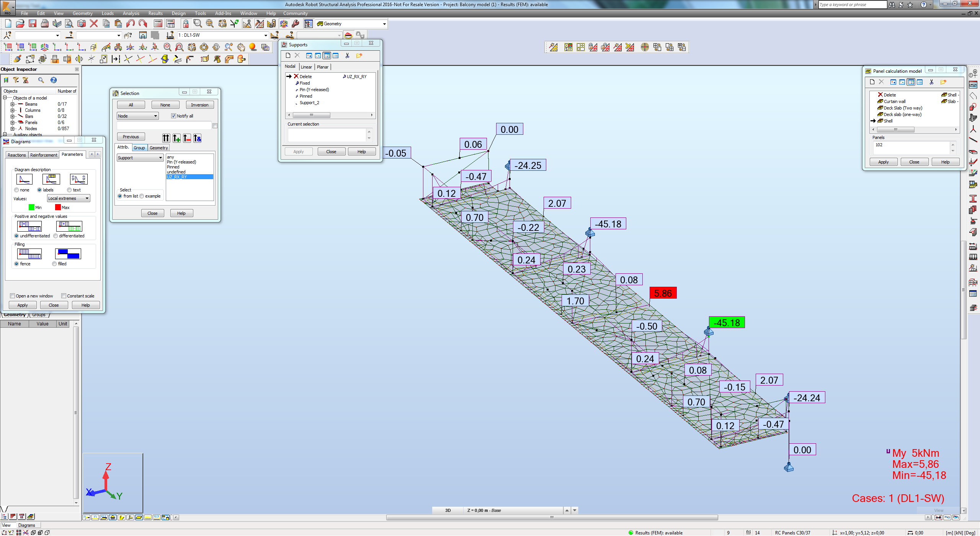
Task: Enable Open a new window checkbox
Action: pos(13,296)
